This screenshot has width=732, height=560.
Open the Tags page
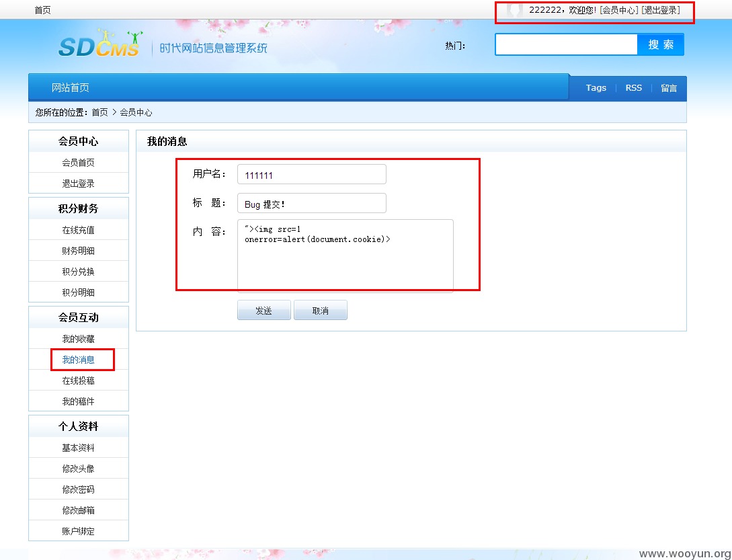pyautogui.click(x=596, y=87)
